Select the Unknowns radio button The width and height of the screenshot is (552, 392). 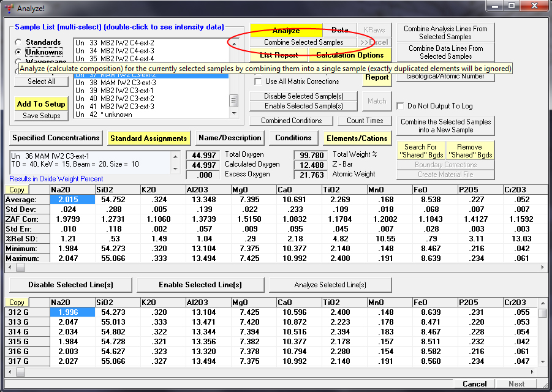pyautogui.click(x=19, y=52)
